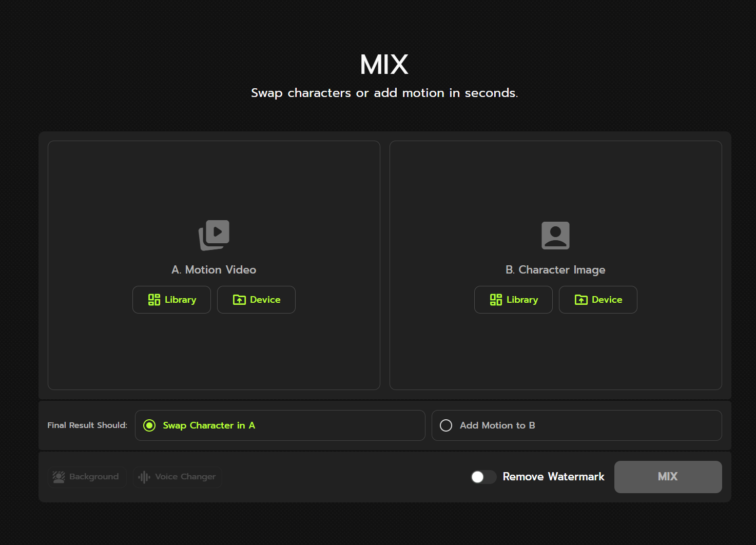The height and width of the screenshot is (545, 756).
Task: Click the Library grid icon under Character Image
Action: pos(496,300)
